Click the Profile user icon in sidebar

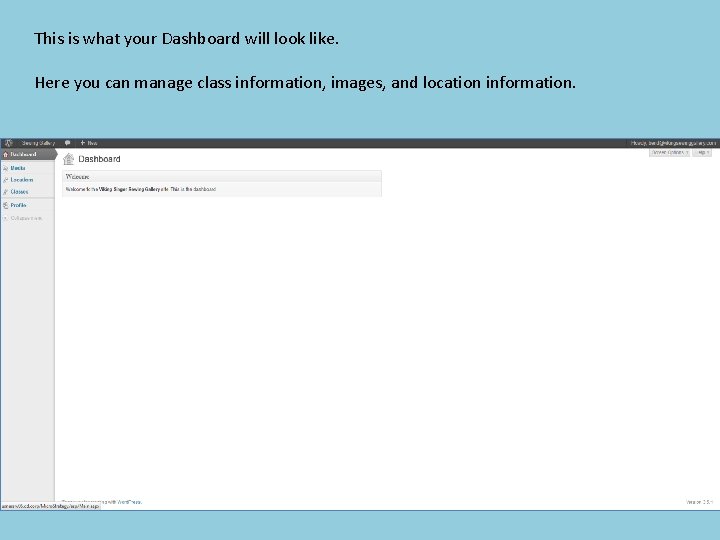pyautogui.click(x=6, y=205)
